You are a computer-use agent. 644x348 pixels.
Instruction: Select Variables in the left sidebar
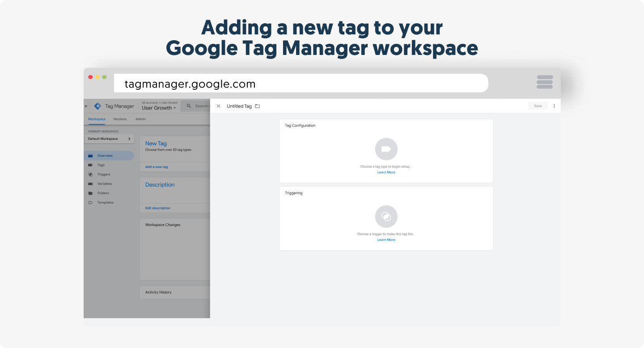(x=105, y=184)
